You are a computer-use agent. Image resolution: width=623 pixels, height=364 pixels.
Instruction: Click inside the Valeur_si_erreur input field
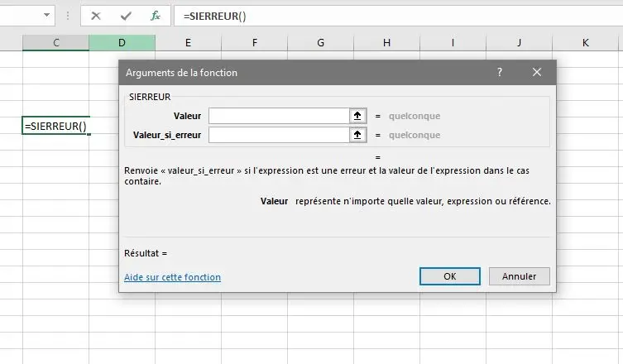[278, 135]
